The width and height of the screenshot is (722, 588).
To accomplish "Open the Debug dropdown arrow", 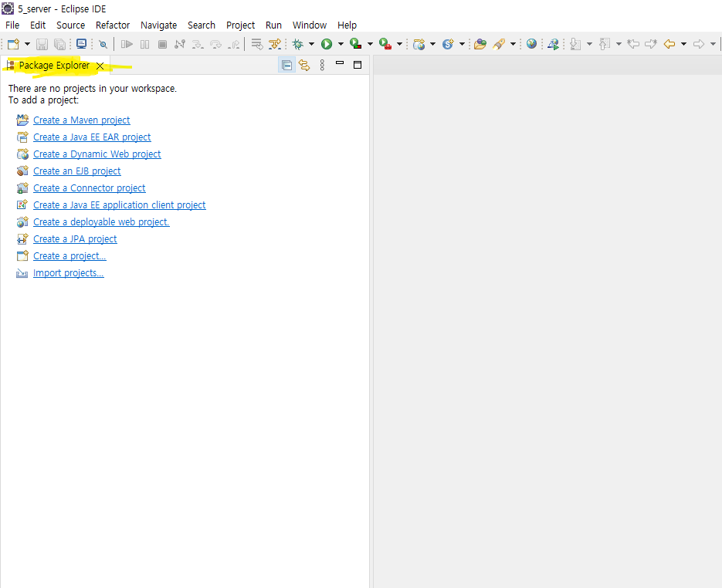I will [311, 44].
